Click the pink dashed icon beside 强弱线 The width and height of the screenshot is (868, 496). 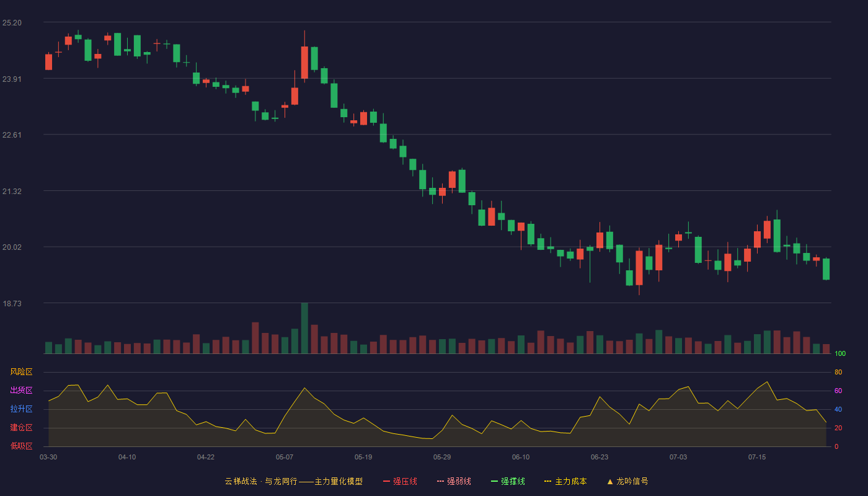440,481
